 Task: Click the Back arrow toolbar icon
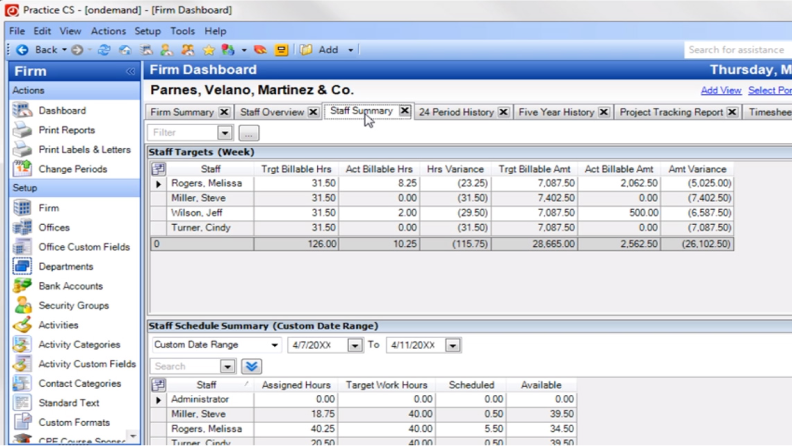(x=22, y=50)
